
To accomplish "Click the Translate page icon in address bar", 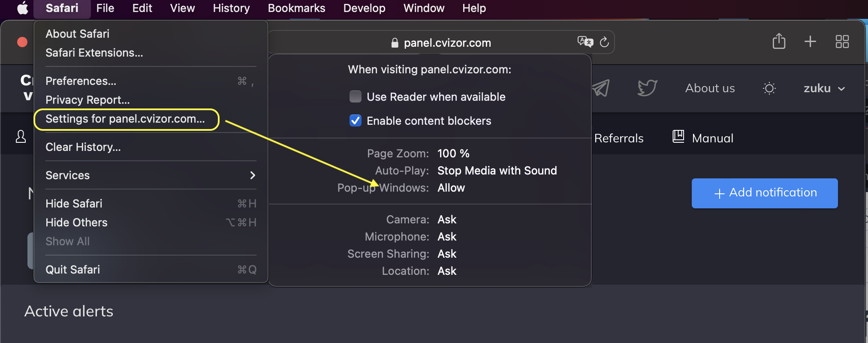I will [x=585, y=42].
